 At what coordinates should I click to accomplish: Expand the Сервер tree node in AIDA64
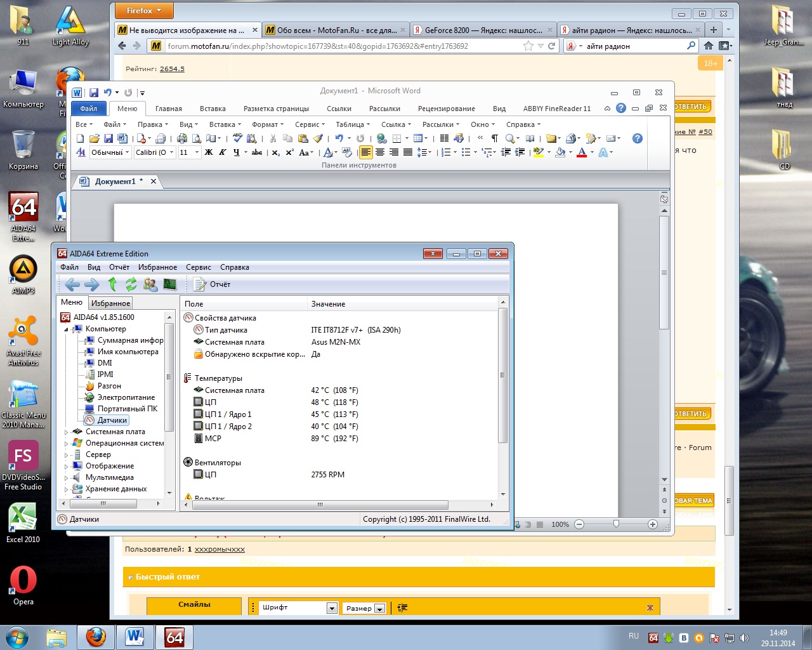click(67, 454)
